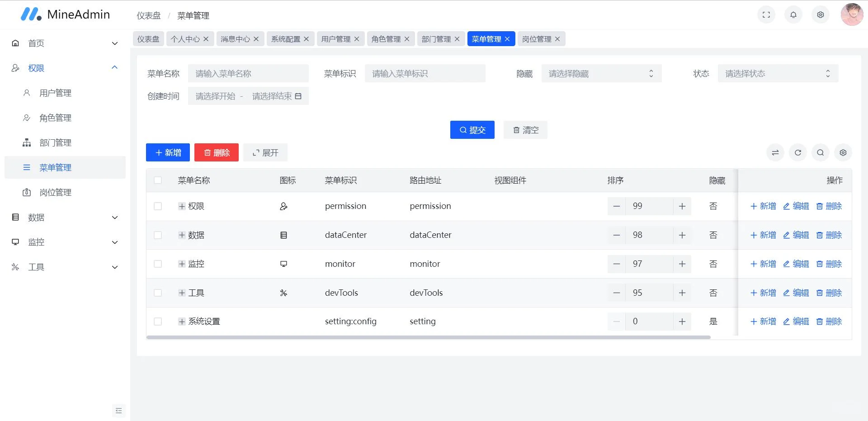The image size is (868, 421).
Task: Close the 个人中心 tab
Action: coord(206,39)
